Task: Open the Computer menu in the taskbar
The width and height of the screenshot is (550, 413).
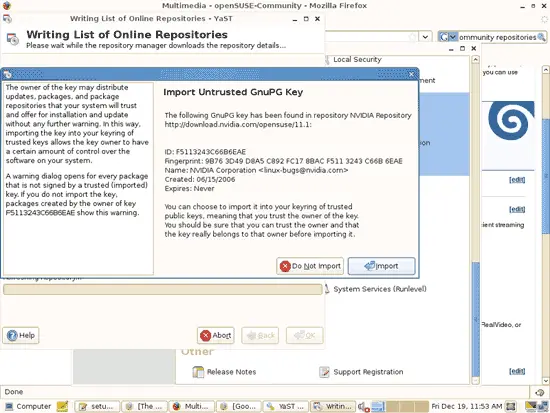Action: tap(28, 406)
